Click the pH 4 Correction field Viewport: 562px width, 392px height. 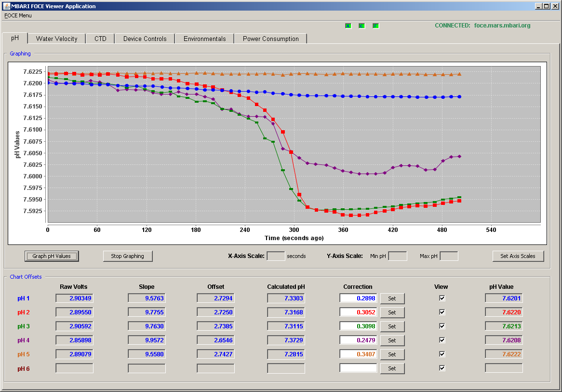click(x=358, y=340)
